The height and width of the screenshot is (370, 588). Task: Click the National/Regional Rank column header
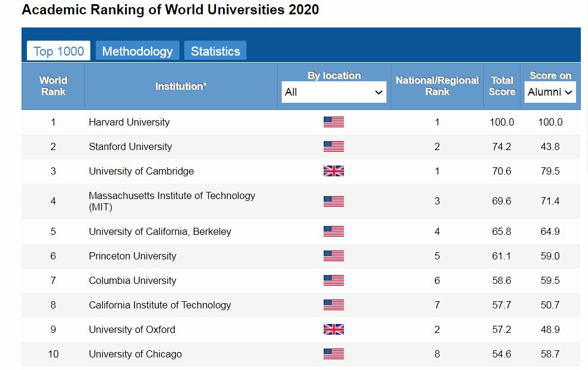(x=437, y=86)
